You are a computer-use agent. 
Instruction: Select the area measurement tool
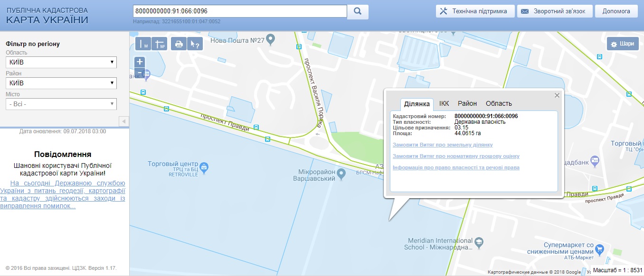coord(161,44)
